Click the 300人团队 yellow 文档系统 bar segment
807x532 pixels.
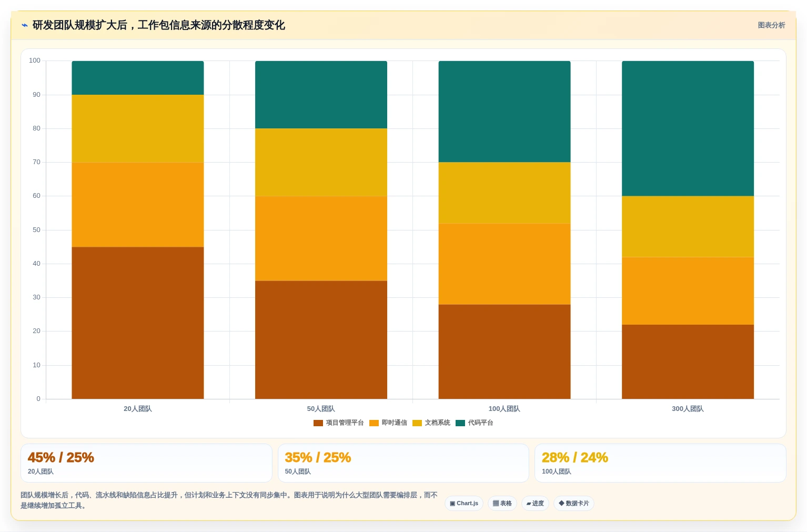tap(688, 227)
